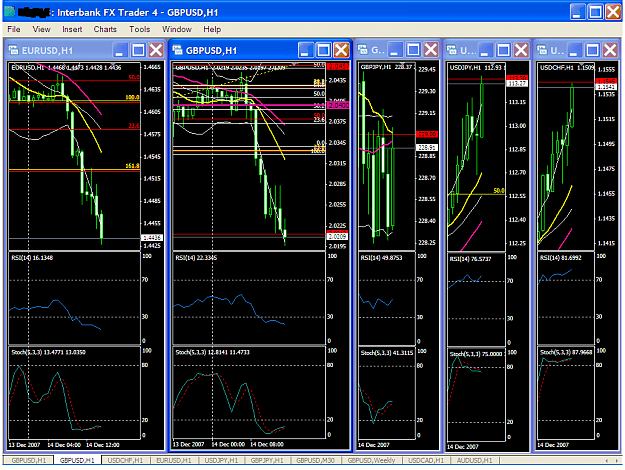Screen dimensions: 625x470
Task: Click the 2.0209 current price label in GBPUSD
Action: pos(337,237)
